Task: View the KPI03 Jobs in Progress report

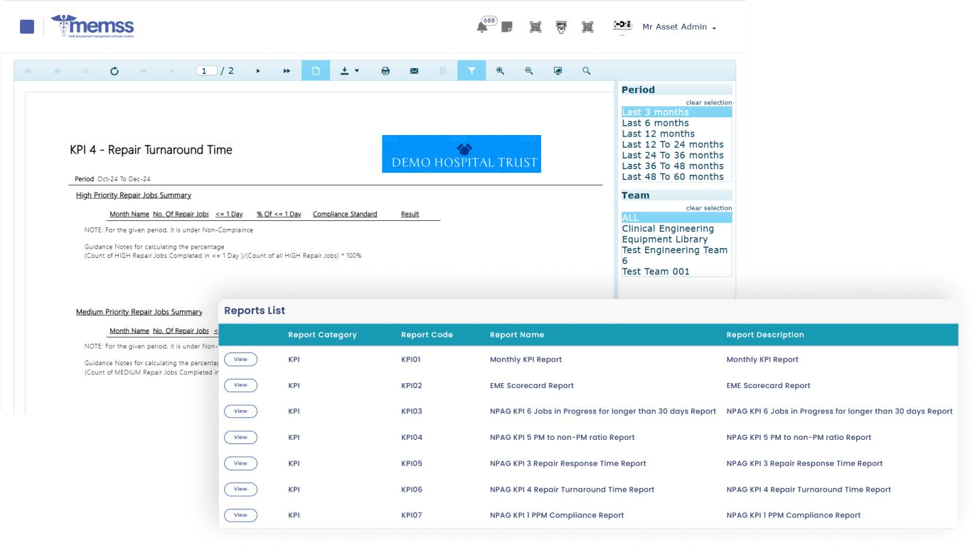Action: click(240, 411)
